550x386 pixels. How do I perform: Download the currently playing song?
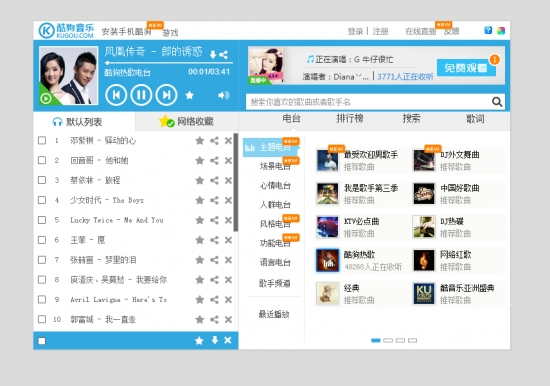tap(213, 55)
